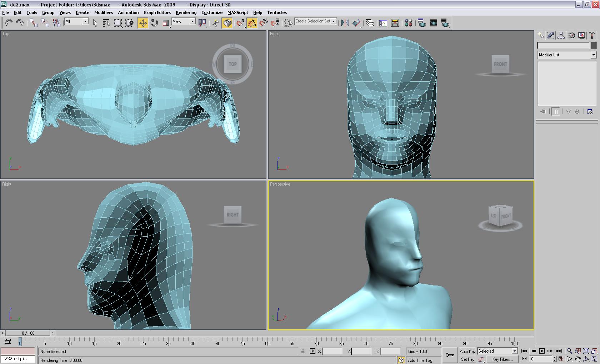The width and height of the screenshot is (600, 364).
Task: Open the Select by Name dialog icon
Action: pyautogui.click(x=106, y=23)
